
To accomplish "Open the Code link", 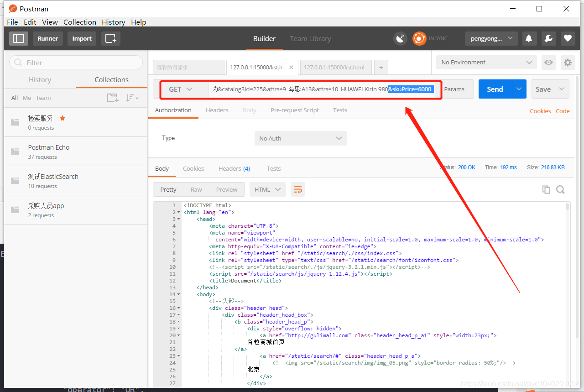I will [x=563, y=111].
